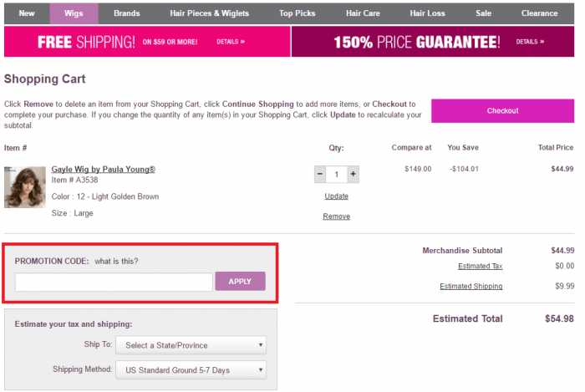This screenshot has height=392, width=585.
Task: Open the Estimated Shipping link
Action: [x=471, y=287]
